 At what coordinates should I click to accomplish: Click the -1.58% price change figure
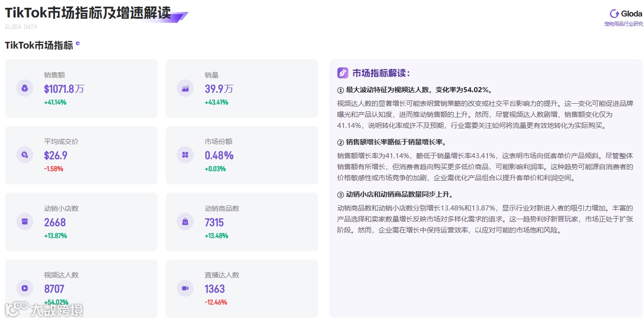[54, 169]
